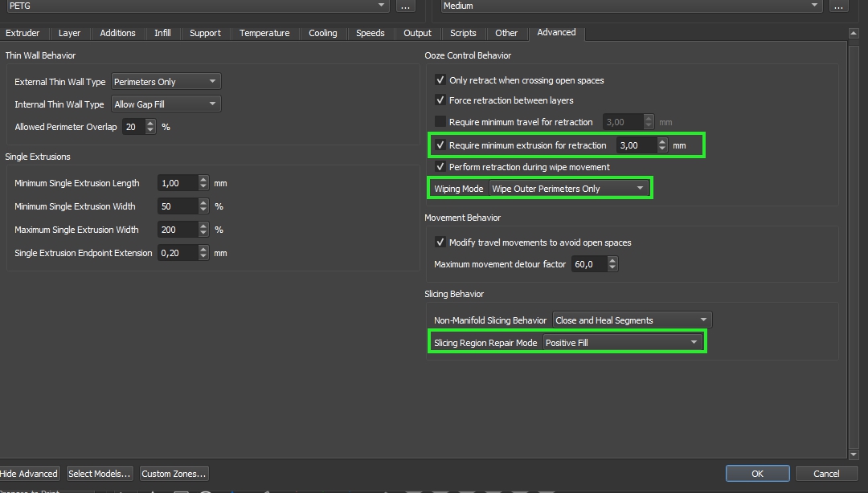Click the Single Extrusion Endpoint Extension field

[x=177, y=253]
